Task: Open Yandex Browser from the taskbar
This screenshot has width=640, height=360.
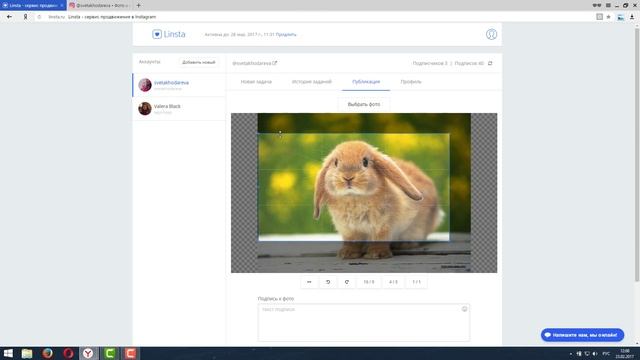Action: [88, 353]
